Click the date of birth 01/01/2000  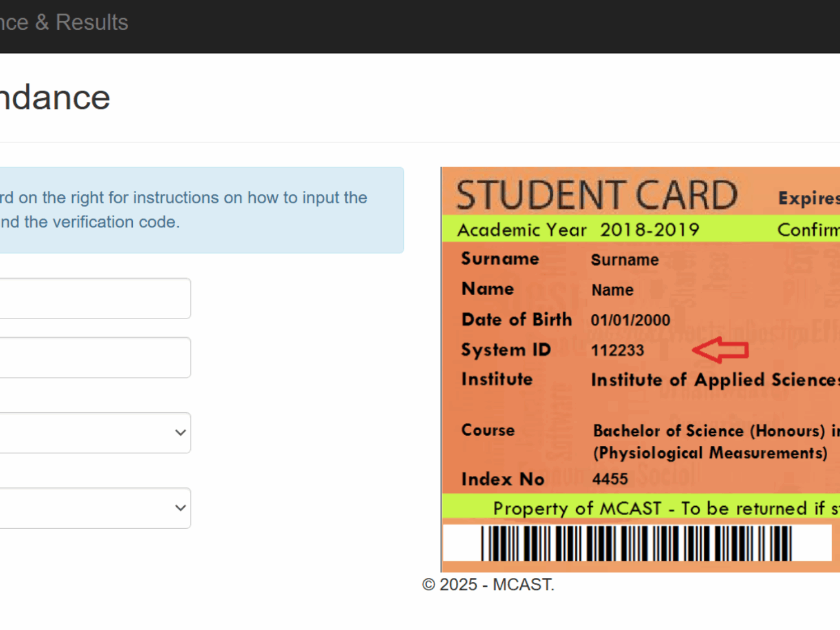tap(630, 320)
